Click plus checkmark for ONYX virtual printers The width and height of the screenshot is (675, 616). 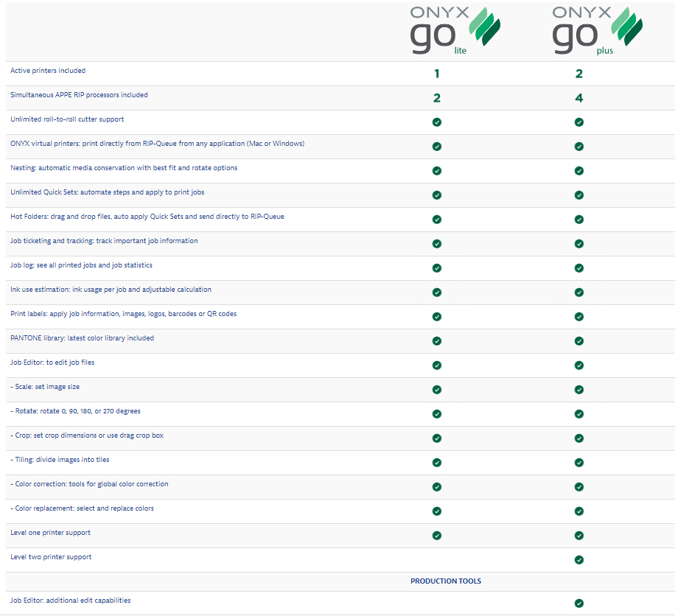click(x=579, y=147)
